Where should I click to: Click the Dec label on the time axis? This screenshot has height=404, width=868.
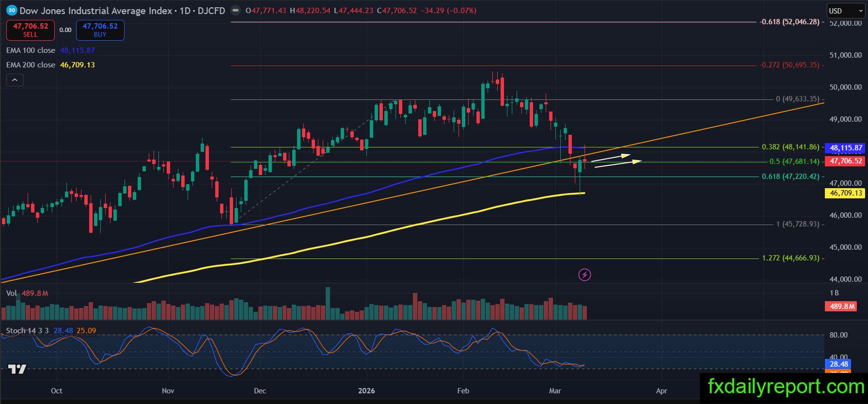click(260, 391)
